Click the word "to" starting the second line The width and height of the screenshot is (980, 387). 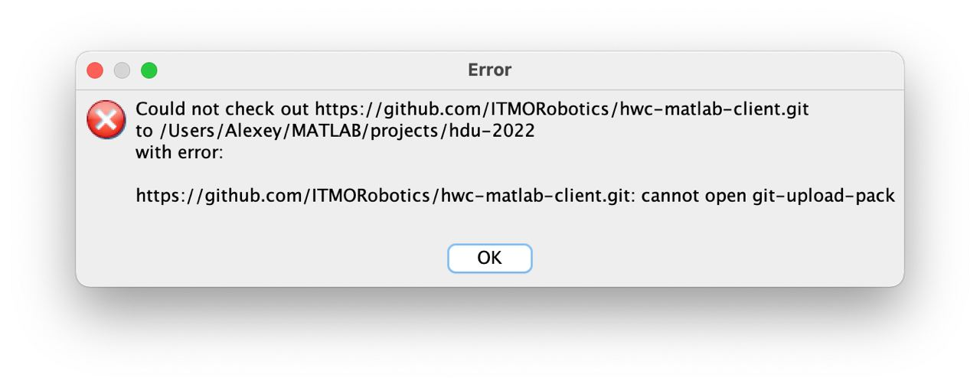coord(144,131)
